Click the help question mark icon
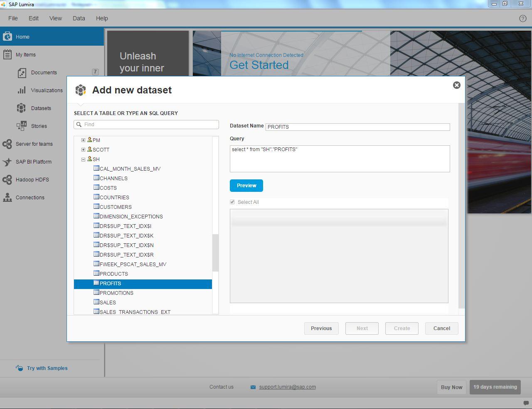Screen dimensions: 532x409 point(523,18)
